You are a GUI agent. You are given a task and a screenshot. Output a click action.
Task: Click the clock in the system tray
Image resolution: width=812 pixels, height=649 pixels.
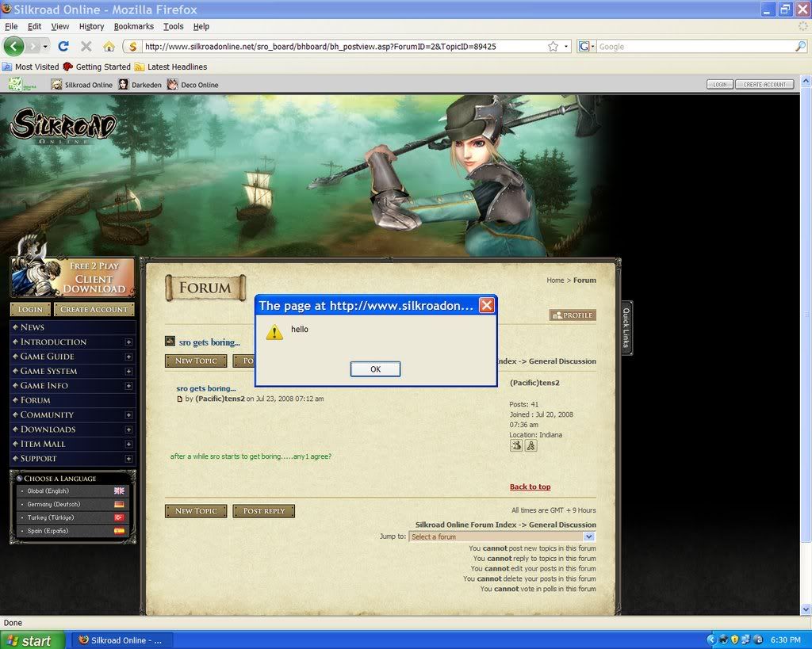[786, 640]
